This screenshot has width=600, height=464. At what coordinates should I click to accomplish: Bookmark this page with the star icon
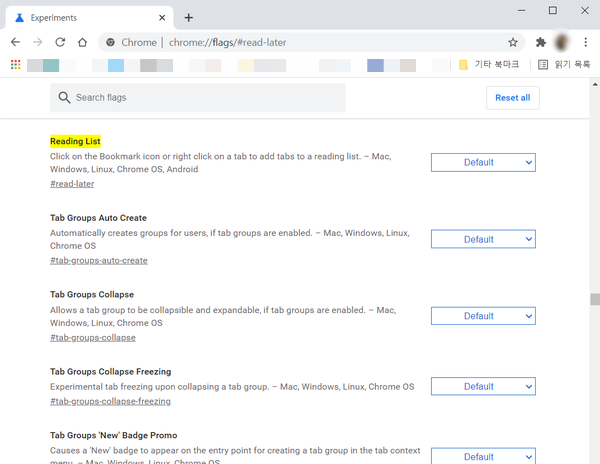pyautogui.click(x=513, y=42)
